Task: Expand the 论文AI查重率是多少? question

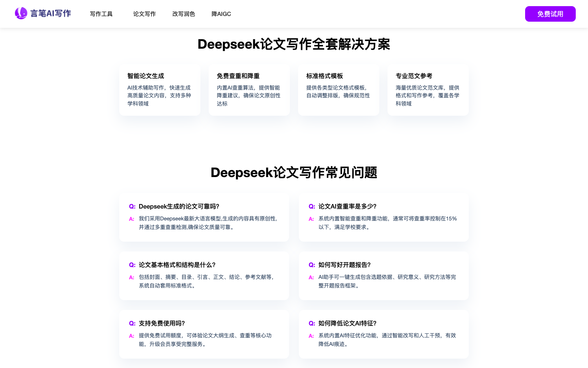Action: [x=347, y=206]
